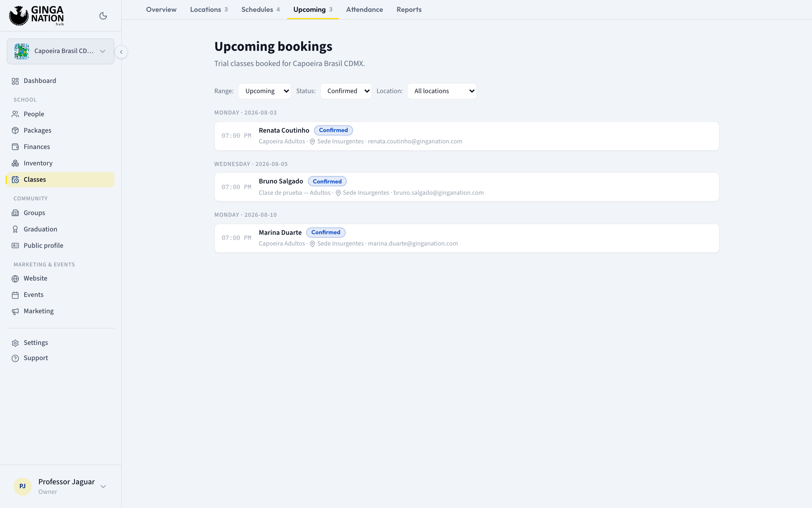
Task: Click the PJ user avatar
Action: click(23, 486)
